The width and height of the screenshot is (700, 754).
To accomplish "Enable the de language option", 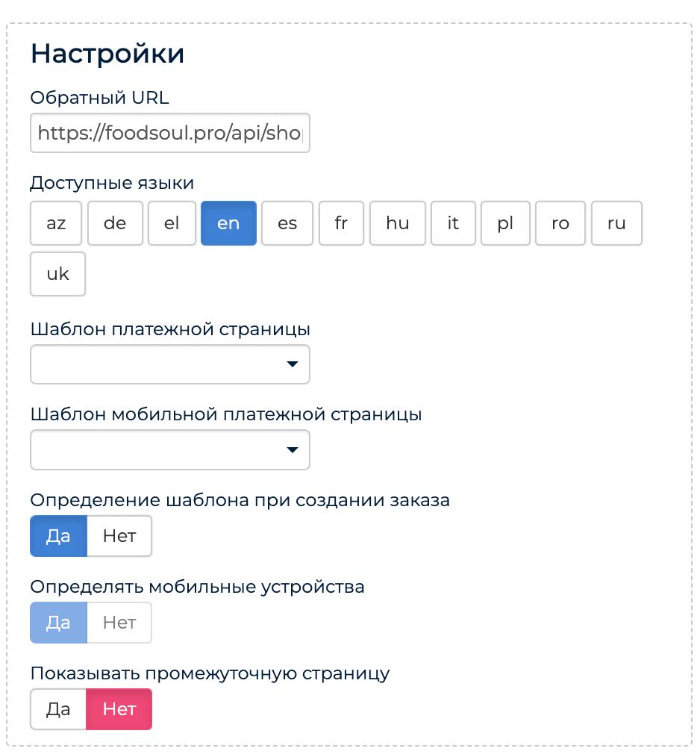I will (x=115, y=223).
